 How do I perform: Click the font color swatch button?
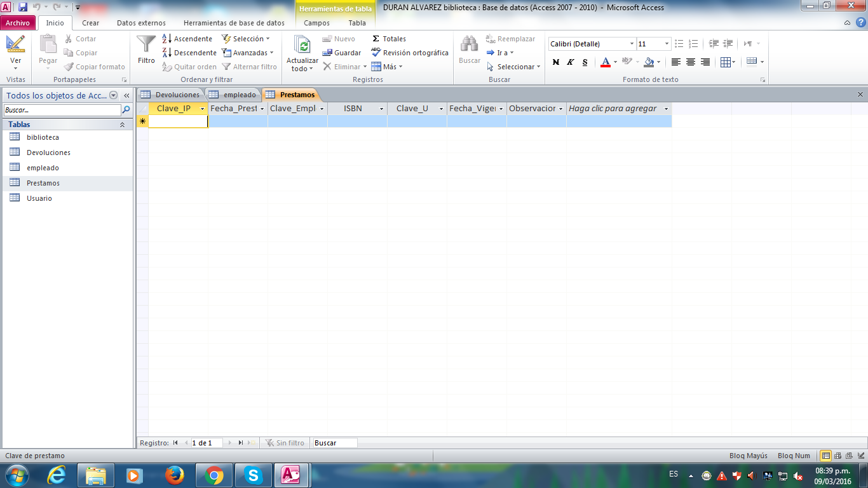pos(606,62)
